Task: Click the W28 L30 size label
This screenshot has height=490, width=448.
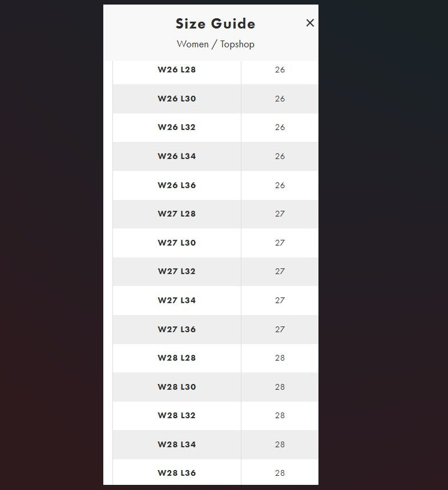Action: (x=177, y=387)
